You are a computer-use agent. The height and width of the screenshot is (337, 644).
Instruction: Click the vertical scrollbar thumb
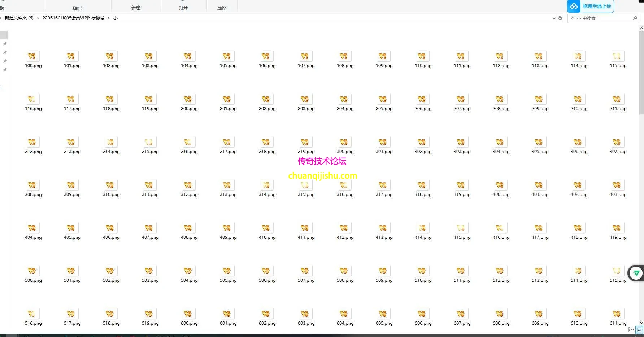click(x=641, y=73)
